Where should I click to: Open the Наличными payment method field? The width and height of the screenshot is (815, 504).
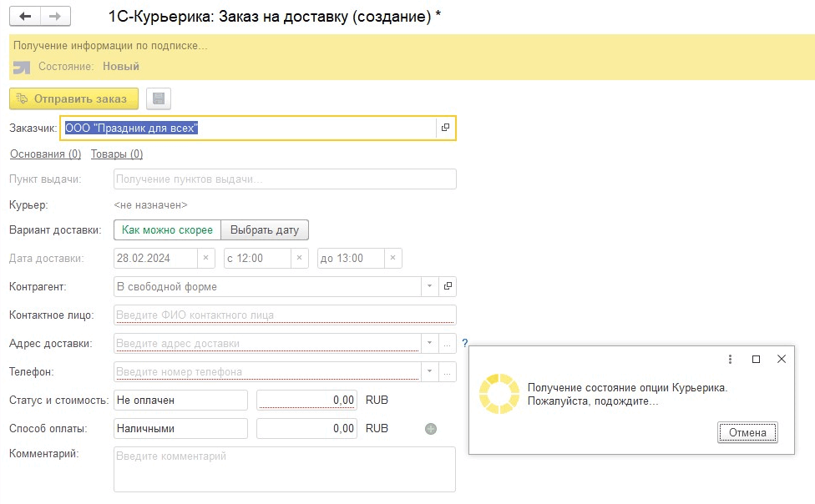pyautogui.click(x=180, y=429)
